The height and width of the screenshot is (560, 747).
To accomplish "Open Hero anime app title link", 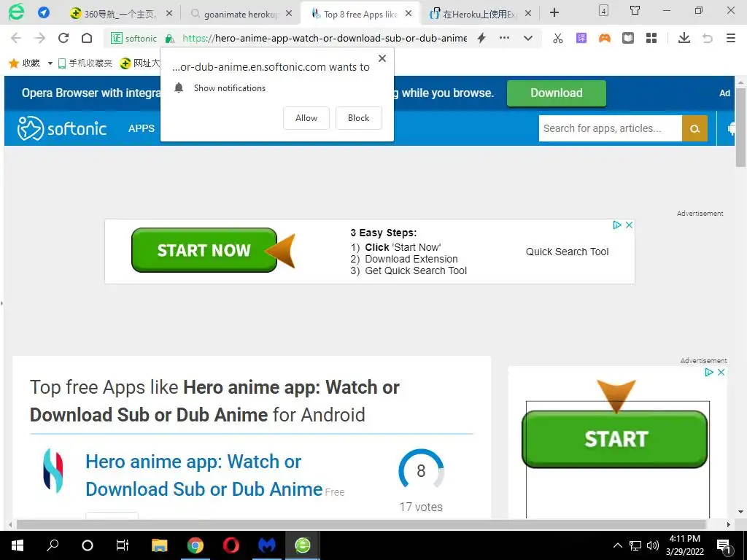I will coord(204,475).
